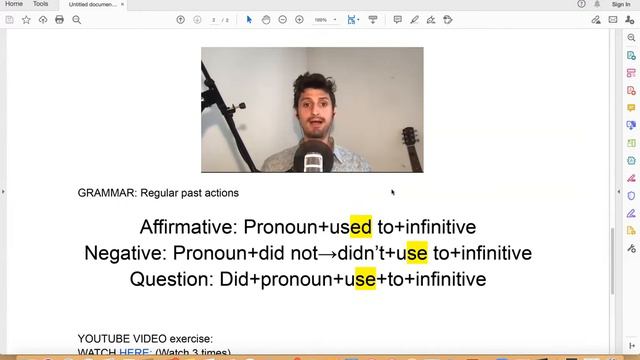Click the Save file icon
Viewport: 640px width, 360px height.
(x=9, y=20)
